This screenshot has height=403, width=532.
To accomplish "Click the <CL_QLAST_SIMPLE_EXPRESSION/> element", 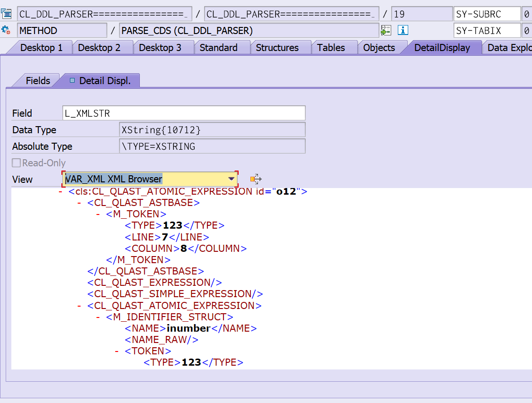I will [175, 294].
